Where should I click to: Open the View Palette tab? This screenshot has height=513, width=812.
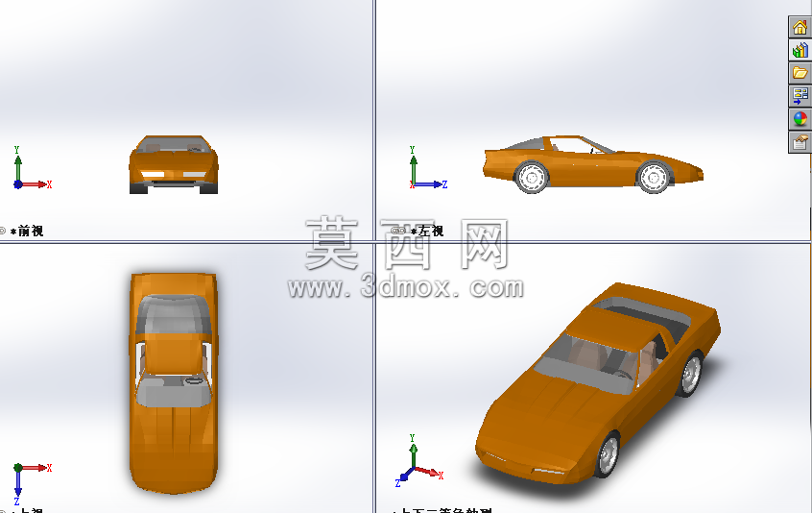800,96
